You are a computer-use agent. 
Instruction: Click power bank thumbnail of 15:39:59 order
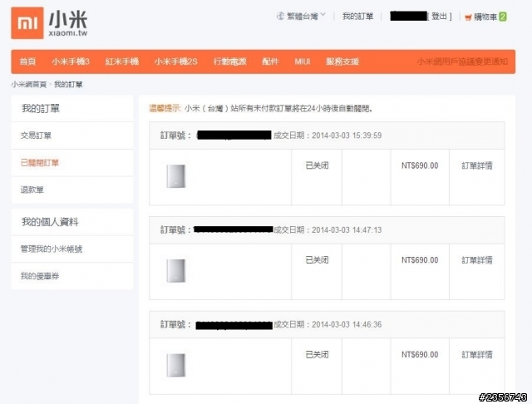tap(175, 176)
